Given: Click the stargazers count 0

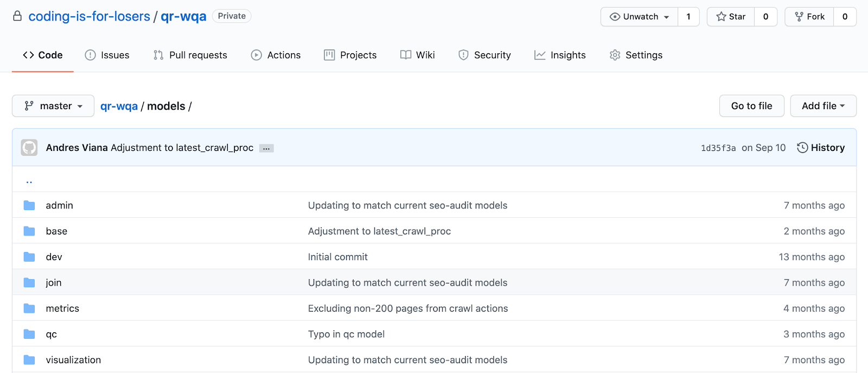Looking at the screenshot, I should [765, 17].
